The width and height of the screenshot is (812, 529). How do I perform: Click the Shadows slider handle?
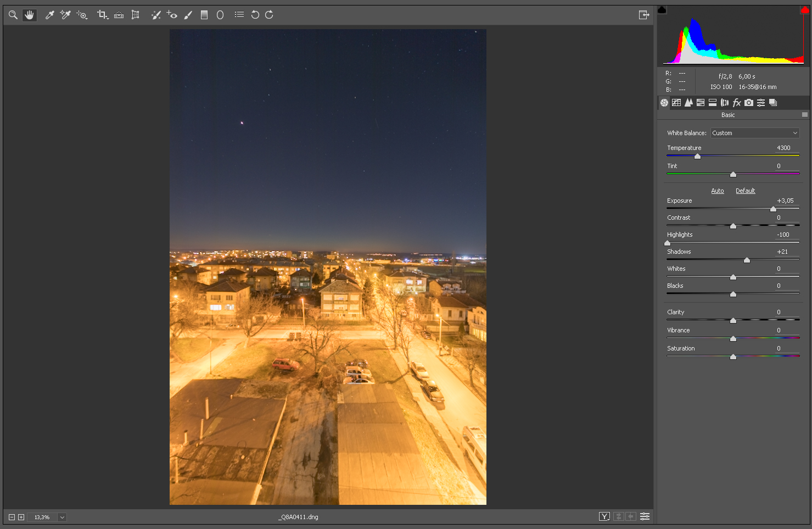[747, 260]
